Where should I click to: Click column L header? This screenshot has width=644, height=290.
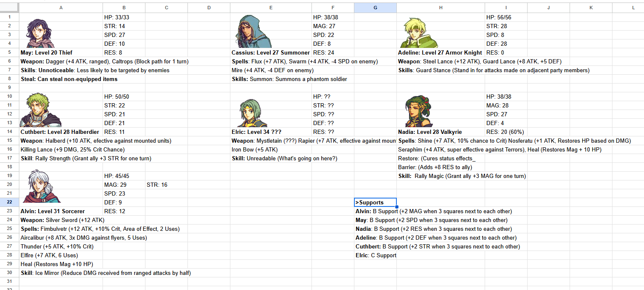tap(633, 8)
